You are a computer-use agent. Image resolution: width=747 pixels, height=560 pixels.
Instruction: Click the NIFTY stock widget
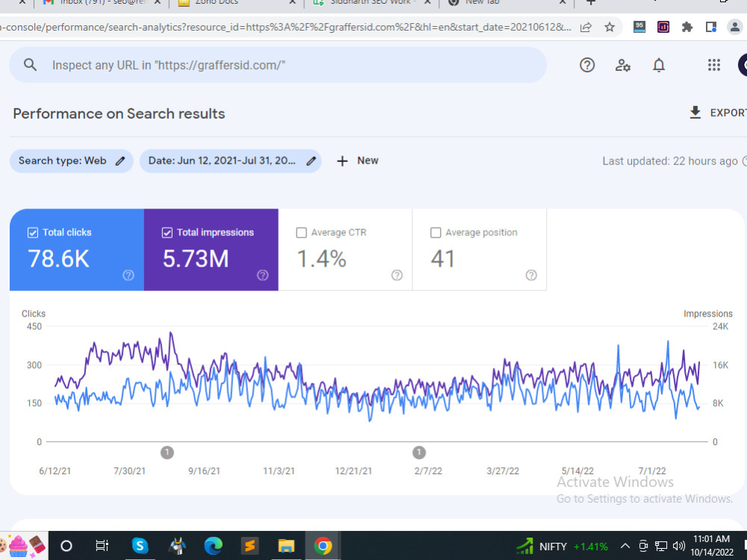point(562,547)
